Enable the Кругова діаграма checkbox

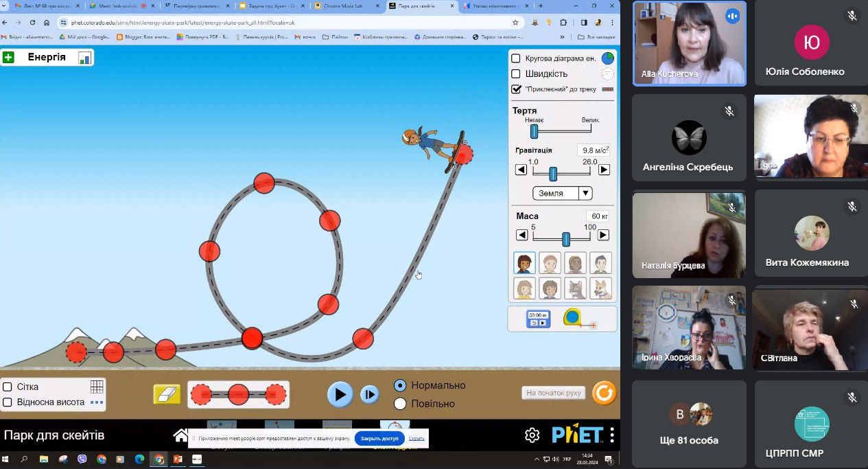pyautogui.click(x=517, y=58)
